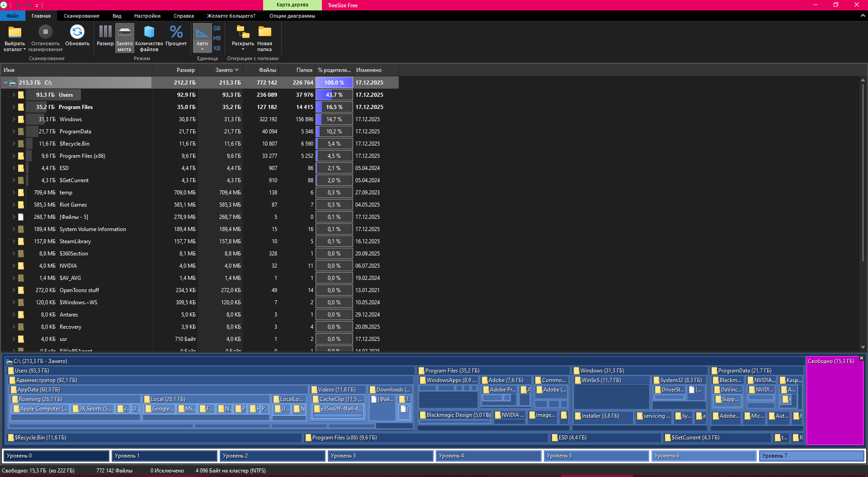Click the Обновить refresh icon
The image size is (868, 477).
(x=77, y=32)
